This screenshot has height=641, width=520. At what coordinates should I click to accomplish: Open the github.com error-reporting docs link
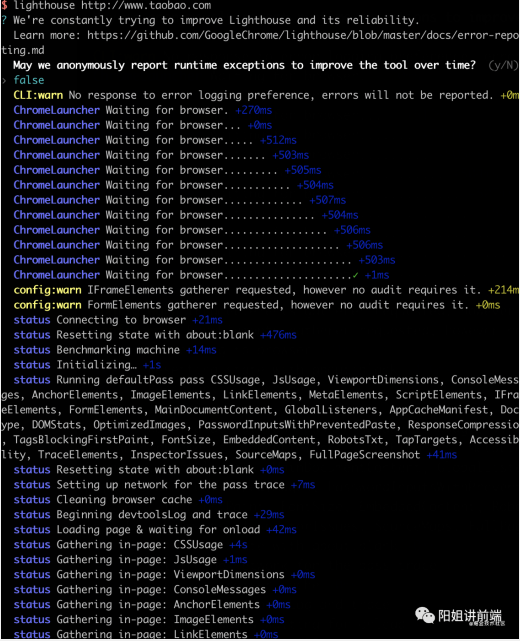tap(303, 36)
